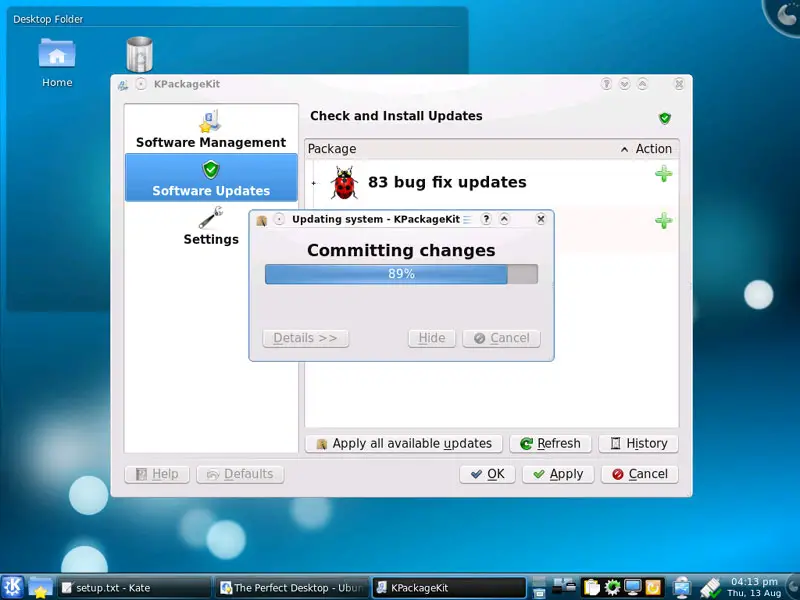The image size is (800, 600).
Task: Open the Trash on desktop
Action: (139, 54)
